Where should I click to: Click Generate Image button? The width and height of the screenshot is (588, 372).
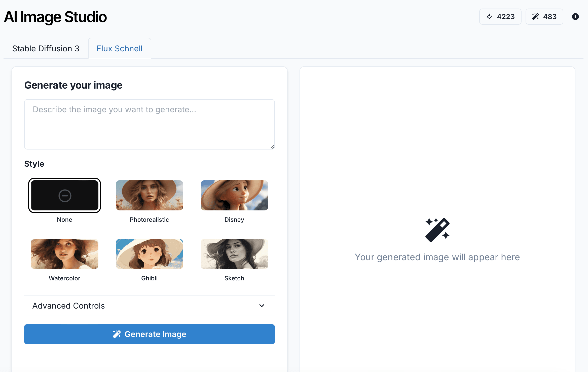pyautogui.click(x=149, y=334)
